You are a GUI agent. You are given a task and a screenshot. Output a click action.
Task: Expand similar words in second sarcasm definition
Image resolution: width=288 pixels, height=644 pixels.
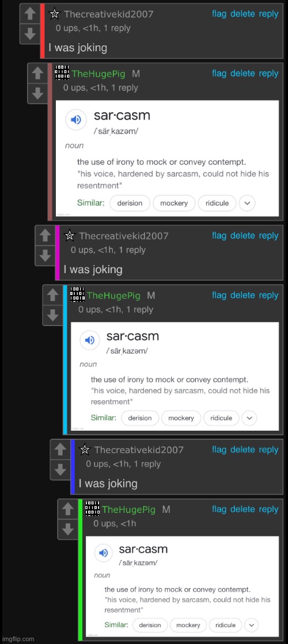[x=249, y=418]
